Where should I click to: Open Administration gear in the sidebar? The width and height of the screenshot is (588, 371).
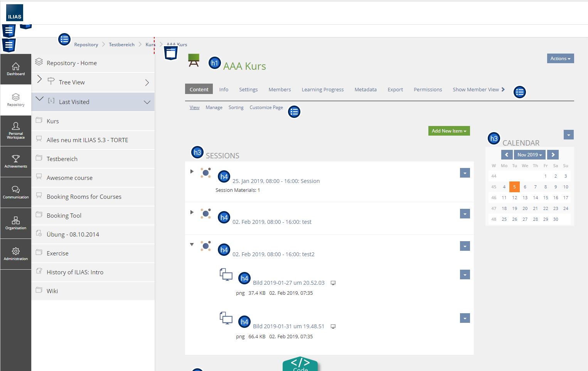pyautogui.click(x=16, y=254)
